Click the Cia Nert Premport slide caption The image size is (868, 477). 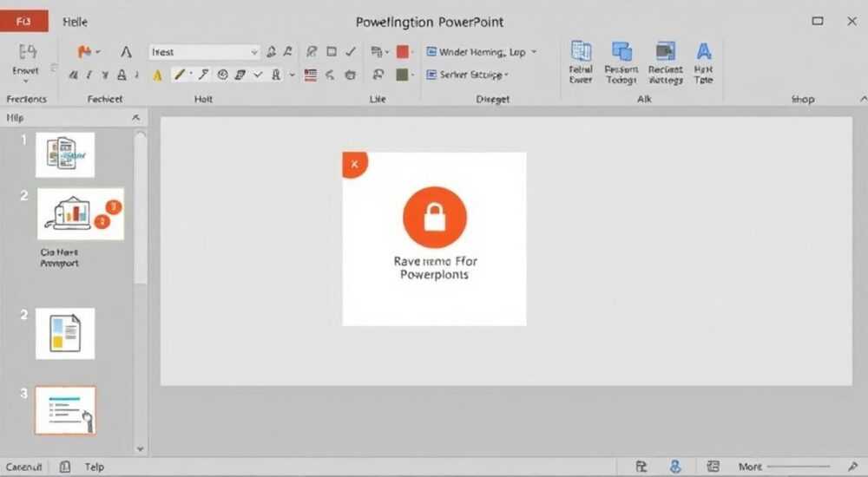[x=59, y=258]
